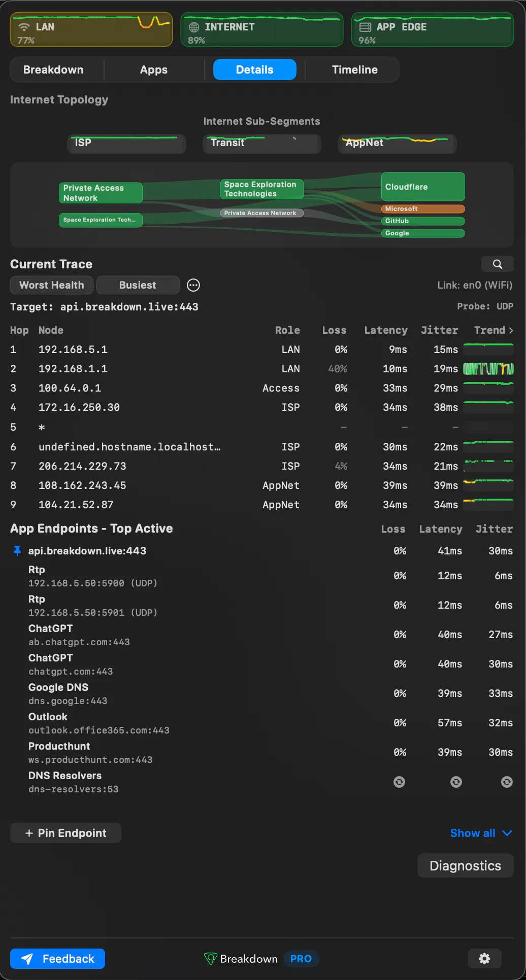Click the Pin Endpoint button
This screenshot has height=980, width=526.
point(65,833)
